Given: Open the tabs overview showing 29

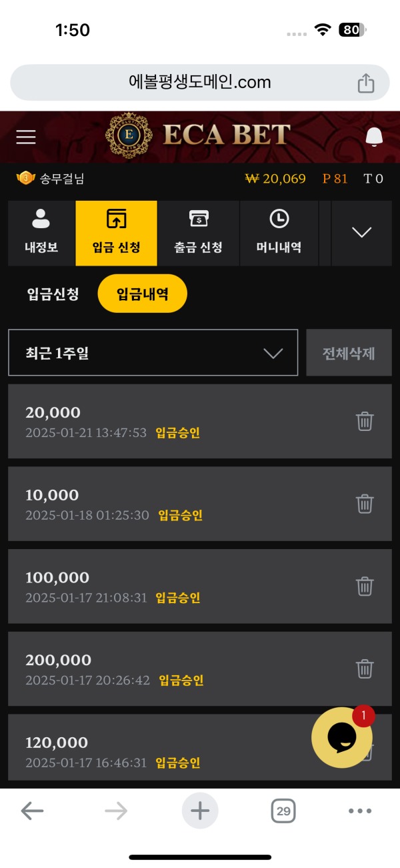Looking at the screenshot, I should [x=284, y=811].
